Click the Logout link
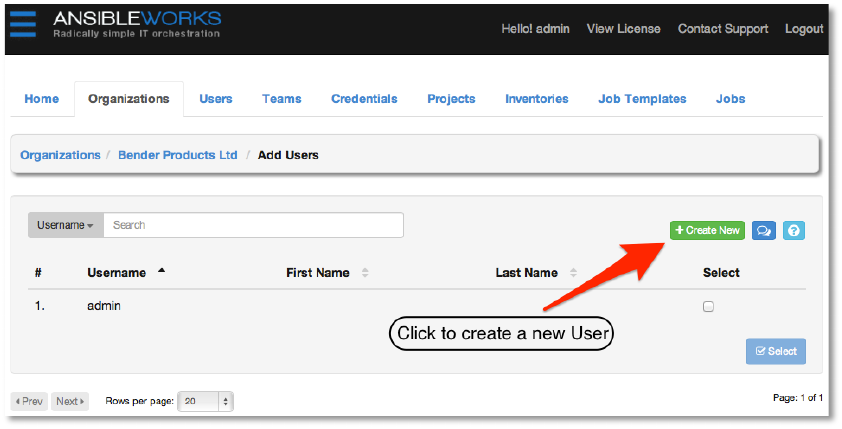This screenshot has height=429, width=842. [804, 29]
